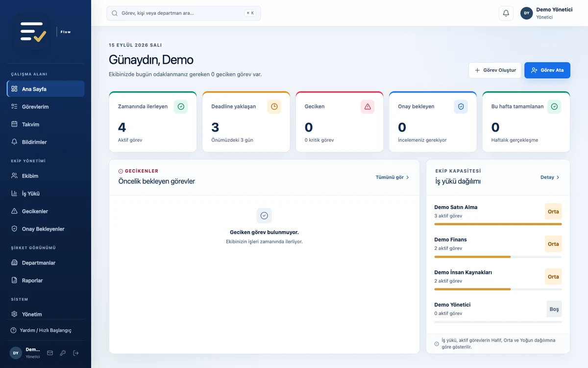Go to Ana Sayfa in the sidebar
The width and height of the screenshot is (588, 368).
tap(46, 89)
